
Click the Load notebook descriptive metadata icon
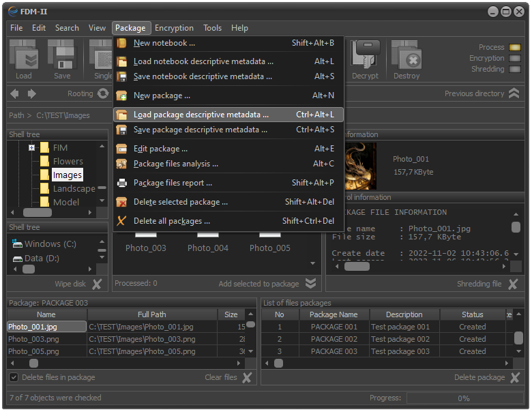point(121,61)
